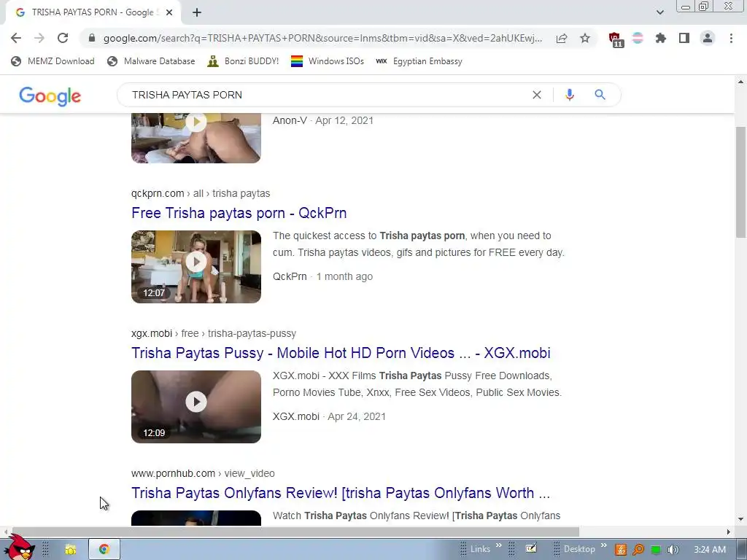Start a voice search with the microphone
The image size is (747, 560).
pos(569,95)
